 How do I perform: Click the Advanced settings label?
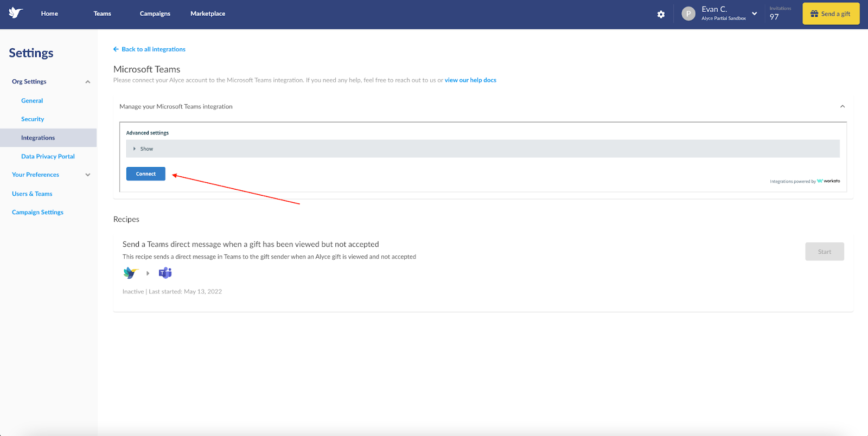(x=148, y=133)
